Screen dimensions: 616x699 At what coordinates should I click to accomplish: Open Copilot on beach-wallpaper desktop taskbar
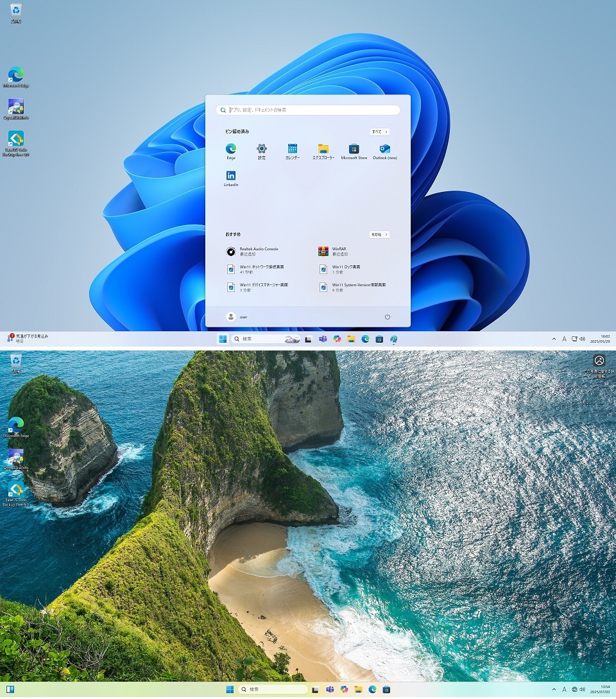coord(344,689)
